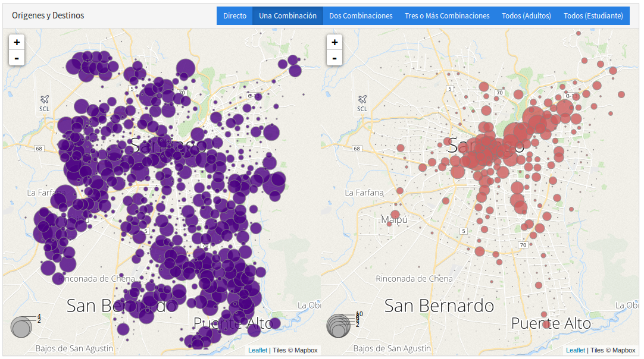Screen dimensions: 644x359
Task: Zoom in on the left purple map
Action: point(17,42)
